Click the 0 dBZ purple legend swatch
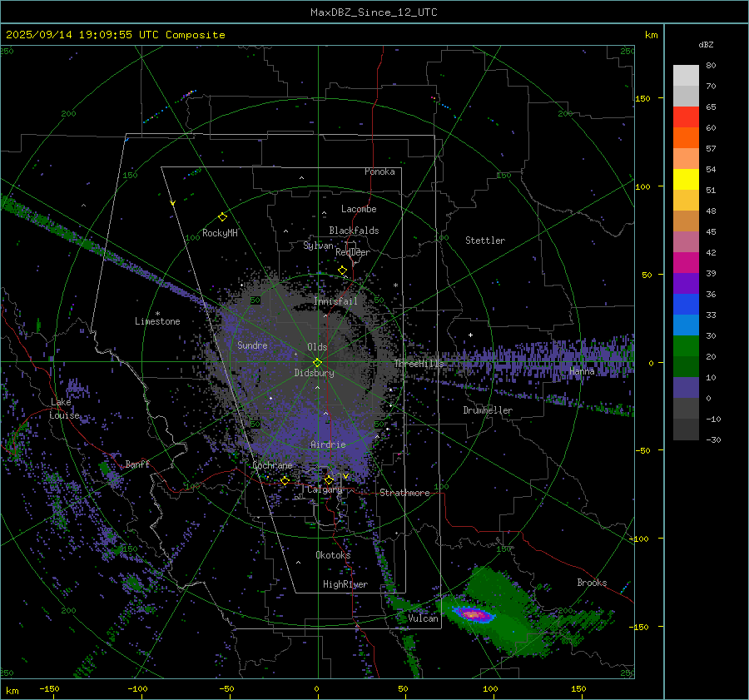Viewport: 749px width, 700px height. click(x=686, y=388)
